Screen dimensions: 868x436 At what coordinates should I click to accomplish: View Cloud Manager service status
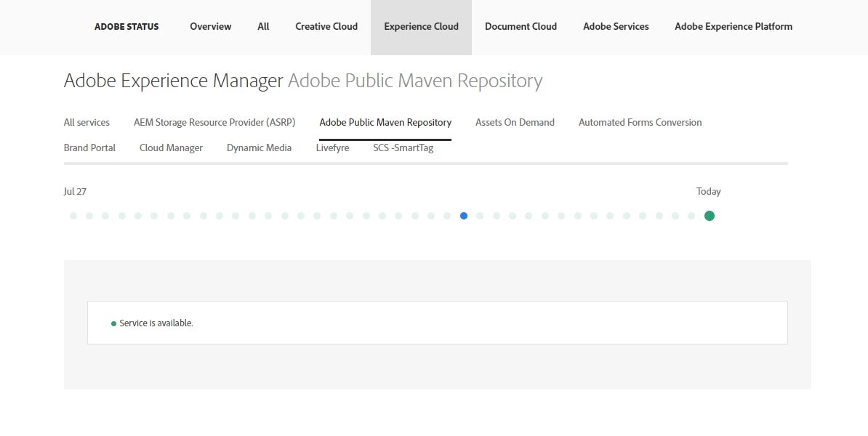tap(171, 148)
